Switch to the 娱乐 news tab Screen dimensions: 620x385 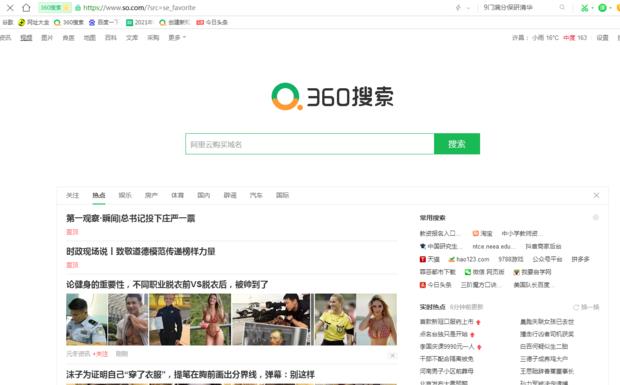coord(125,195)
